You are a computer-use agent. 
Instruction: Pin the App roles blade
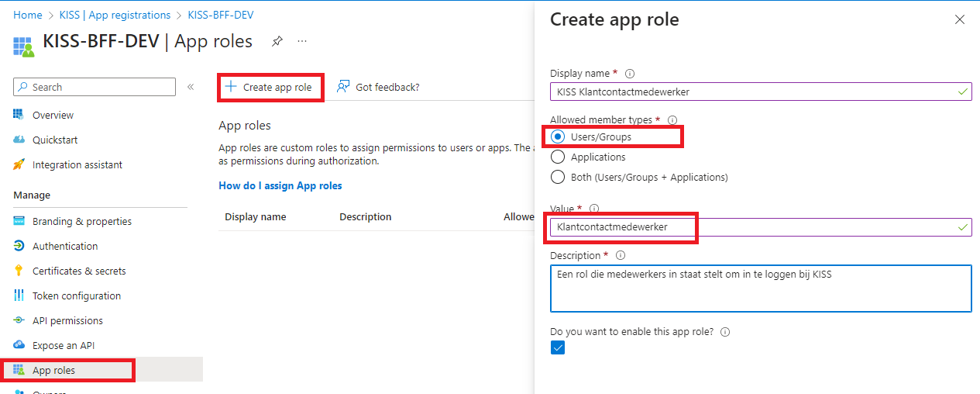277,41
